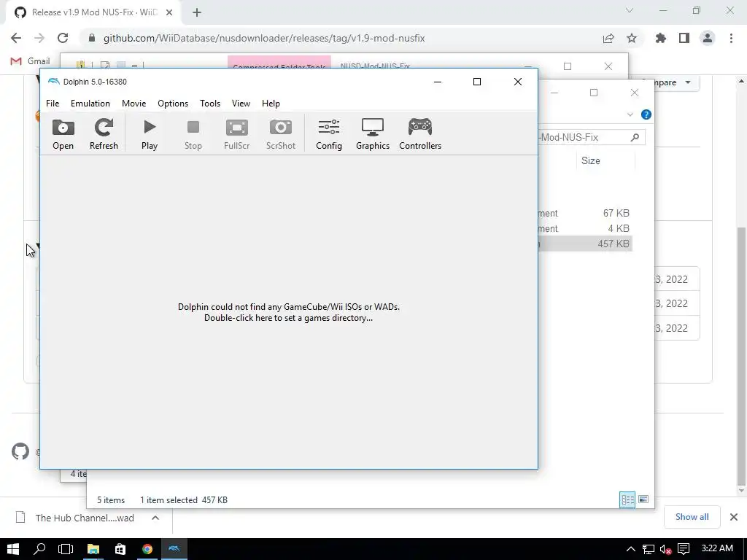This screenshot has width=747, height=560.
Task: Click the Stop toolbar button
Action: [193, 134]
